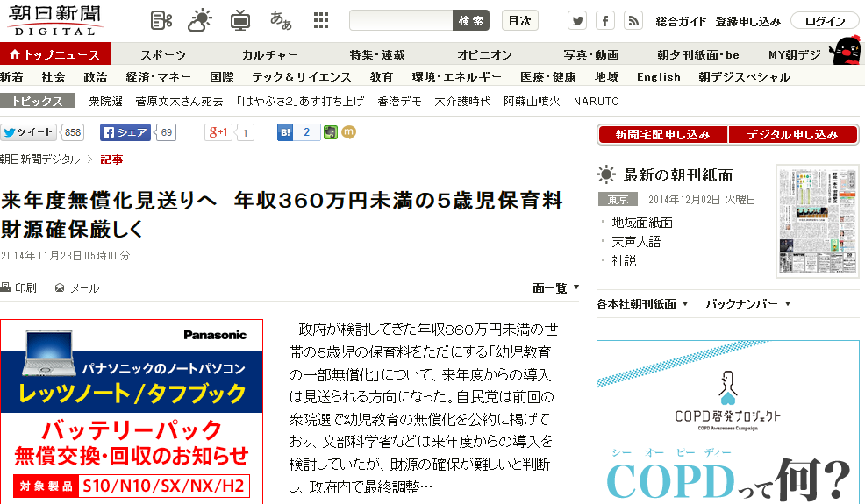Click the mascot bird character icon

tap(847, 51)
